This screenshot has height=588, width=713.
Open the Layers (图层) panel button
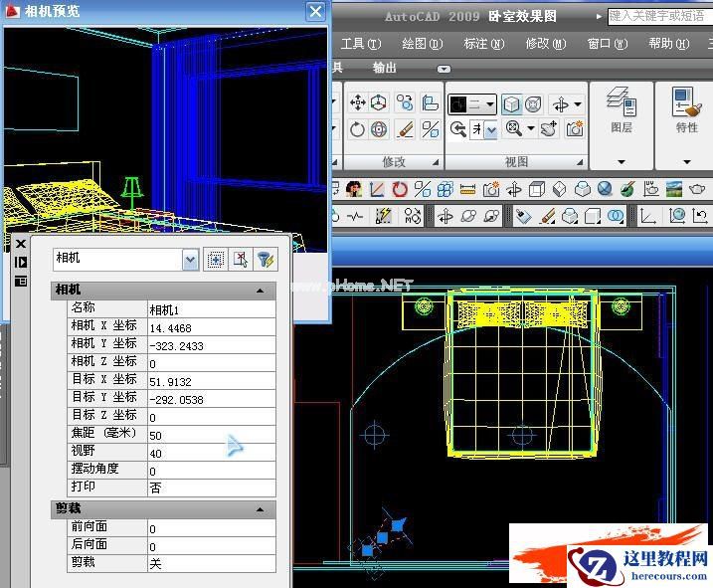(621, 109)
